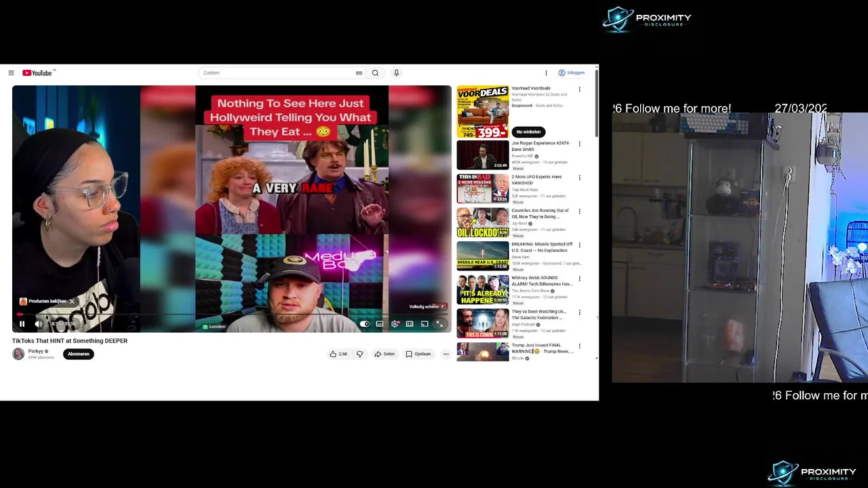Open They've Been Watching Us video title
The image size is (868, 488).
pyautogui.click(x=538, y=314)
